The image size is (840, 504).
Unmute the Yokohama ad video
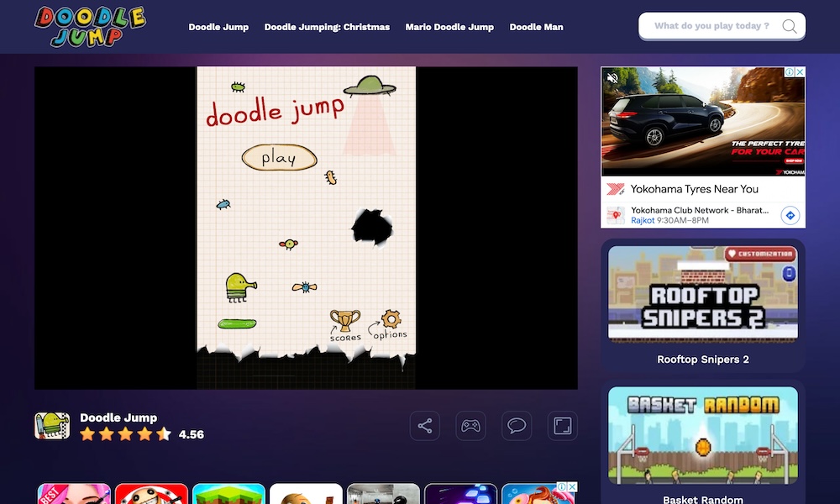[612, 78]
